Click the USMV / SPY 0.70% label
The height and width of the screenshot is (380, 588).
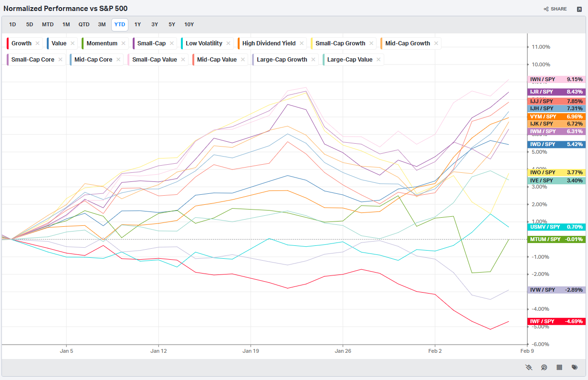point(556,227)
